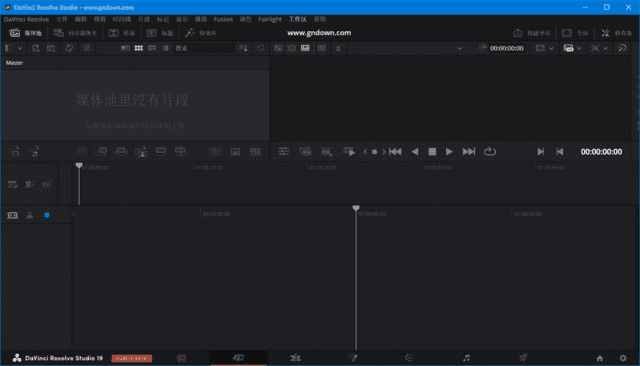640x366 pixels.
Task: Open the DaVinci Resolve menu
Action: (x=26, y=19)
